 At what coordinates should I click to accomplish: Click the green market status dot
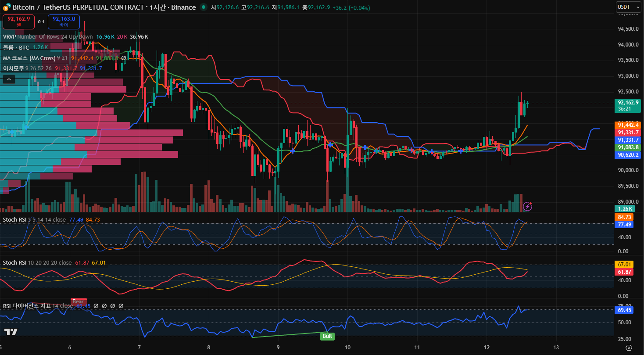[203, 7]
